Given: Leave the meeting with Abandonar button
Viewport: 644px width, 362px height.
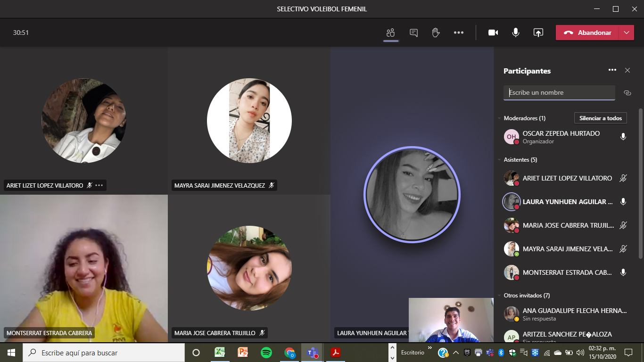Looking at the screenshot, I should [587, 33].
